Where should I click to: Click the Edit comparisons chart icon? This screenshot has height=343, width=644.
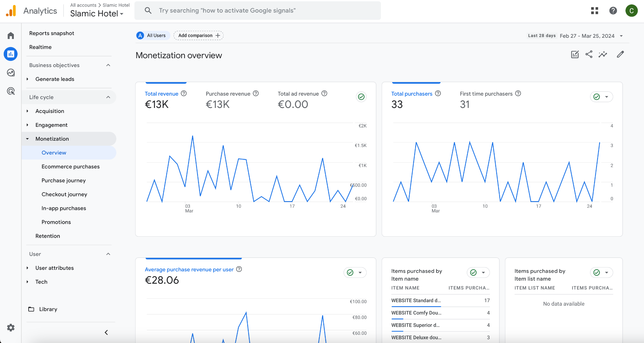tap(575, 54)
